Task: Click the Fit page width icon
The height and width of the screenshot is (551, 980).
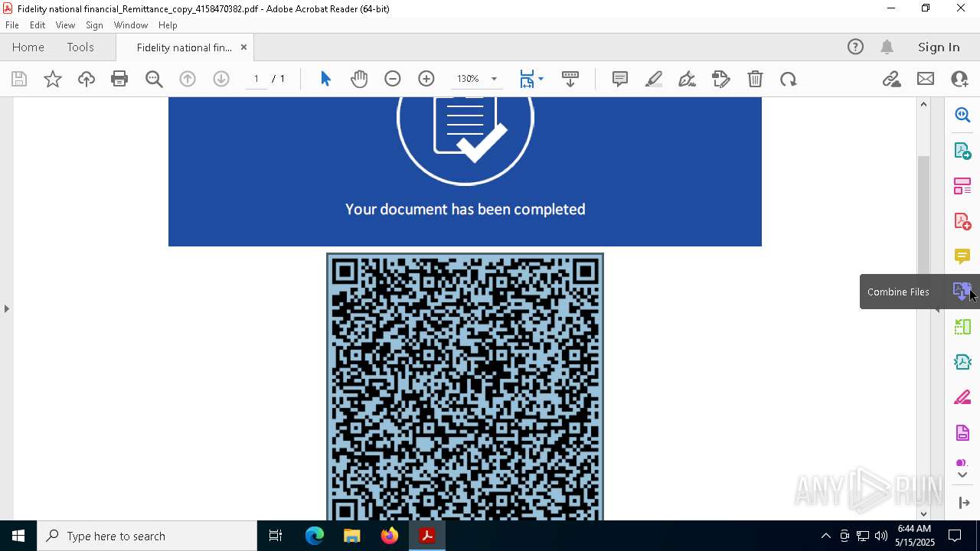Action: pos(527,79)
